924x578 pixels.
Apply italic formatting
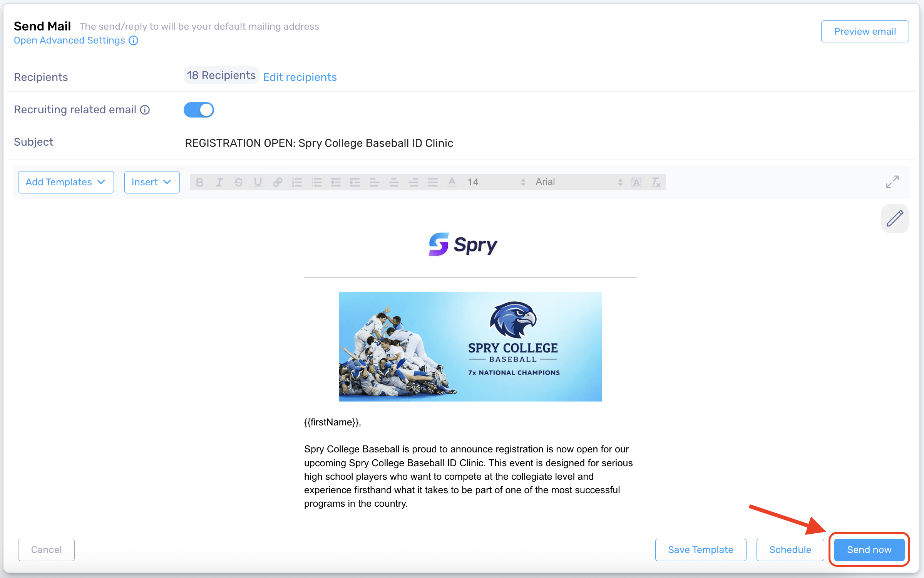point(219,182)
